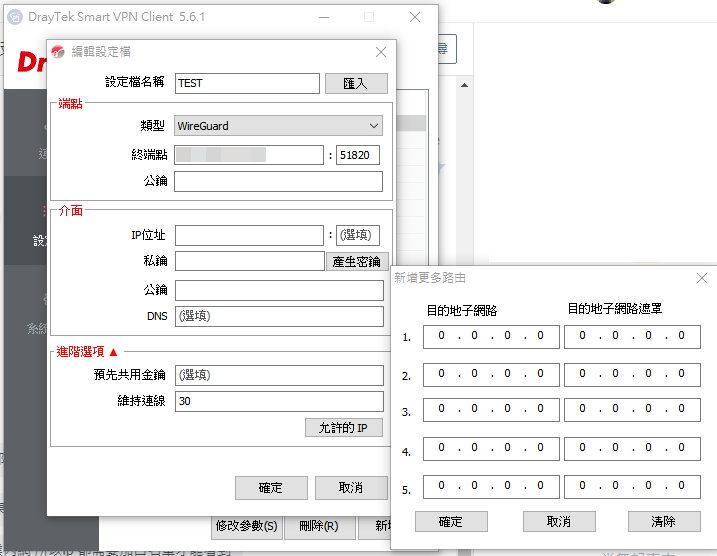Click the 允許的 IP button

pyautogui.click(x=344, y=428)
